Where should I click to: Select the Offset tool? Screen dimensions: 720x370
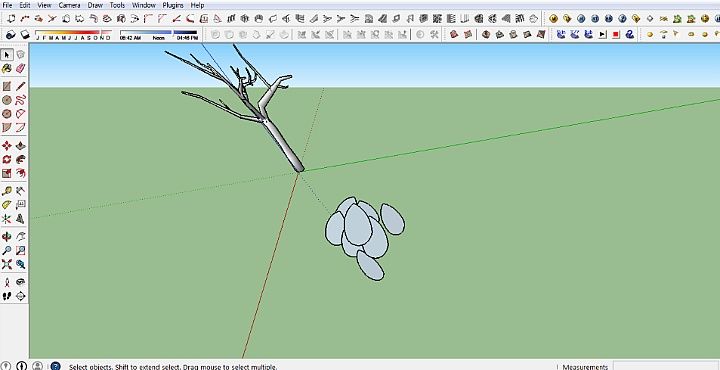tap(21, 174)
